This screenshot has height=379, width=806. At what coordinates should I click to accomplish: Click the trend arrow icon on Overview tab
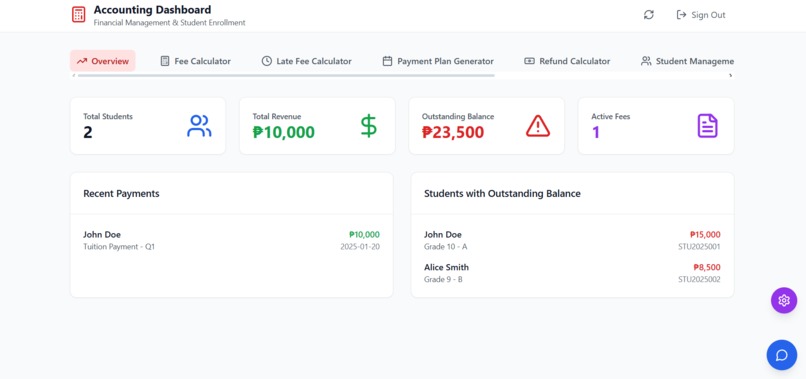click(x=82, y=61)
